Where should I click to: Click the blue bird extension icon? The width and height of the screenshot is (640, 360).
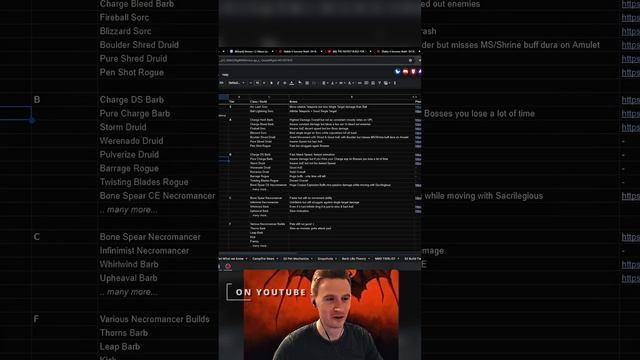[x=398, y=71]
